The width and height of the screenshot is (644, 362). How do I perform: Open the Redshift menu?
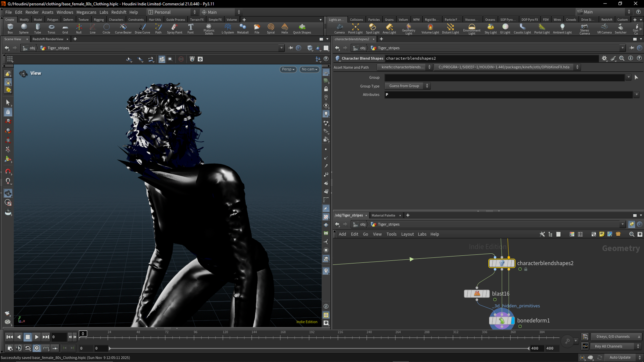pyautogui.click(x=118, y=12)
